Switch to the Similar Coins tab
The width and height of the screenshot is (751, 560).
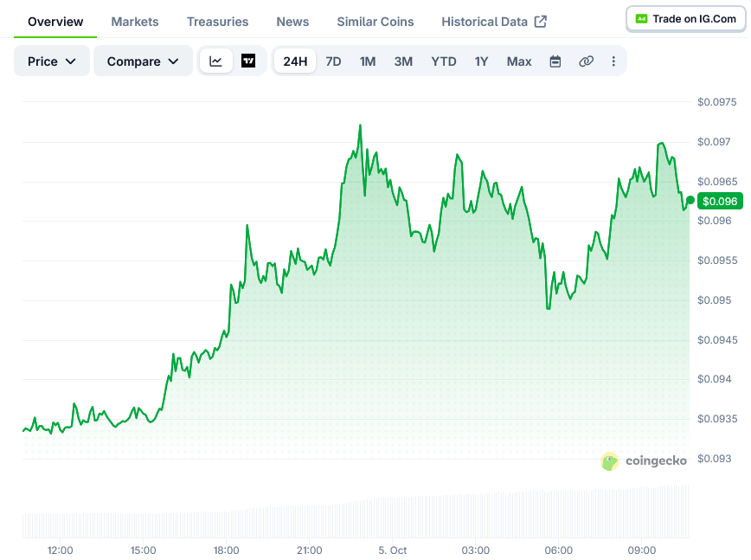click(375, 22)
